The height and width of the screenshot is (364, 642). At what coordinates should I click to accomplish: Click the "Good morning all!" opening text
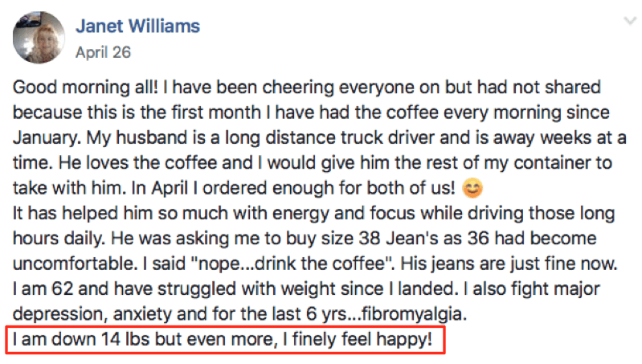click(x=85, y=88)
